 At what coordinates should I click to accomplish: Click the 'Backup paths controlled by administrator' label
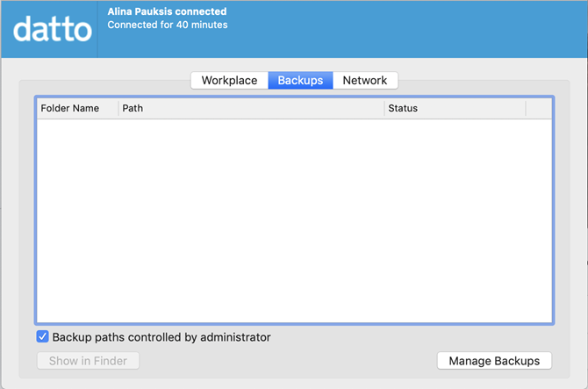point(161,336)
